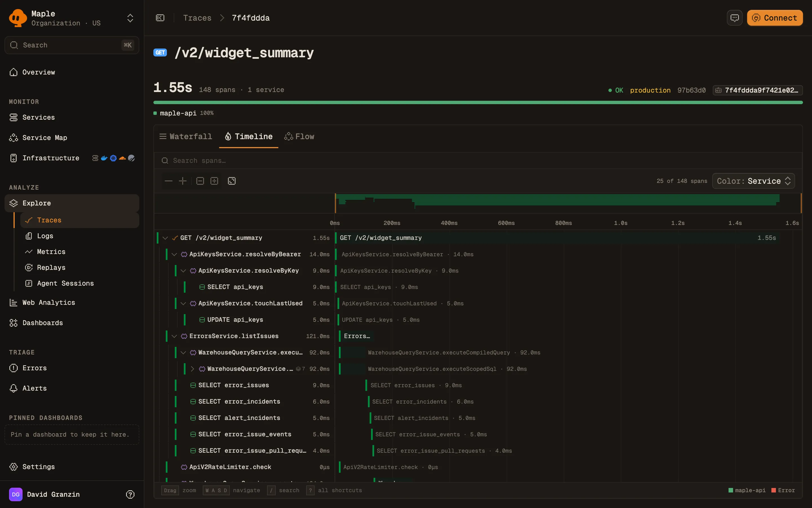Switch to the Flow tab
Viewport: 812px width, 508px height.
coord(299,136)
